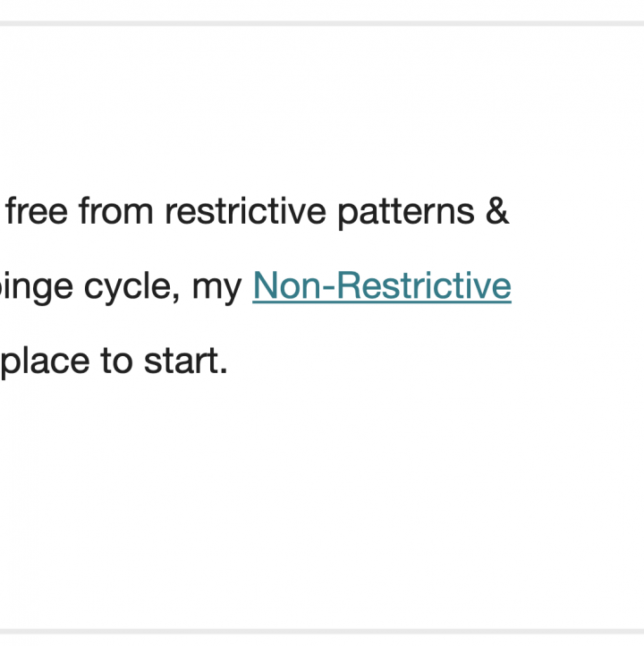Image resolution: width=644 pixels, height=646 pixels.
Task: Click the gray divider line at bottom
Action: coord(322,632)
